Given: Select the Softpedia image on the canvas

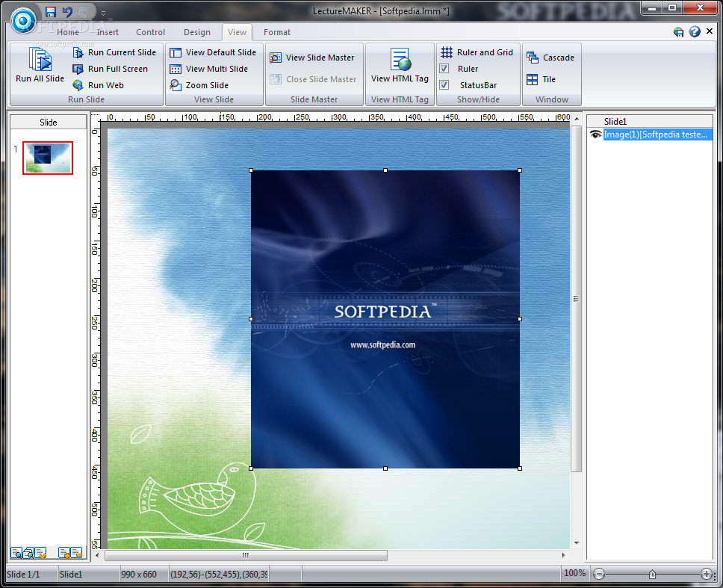Looking at the screenshot, I should [x=385, y=320].
